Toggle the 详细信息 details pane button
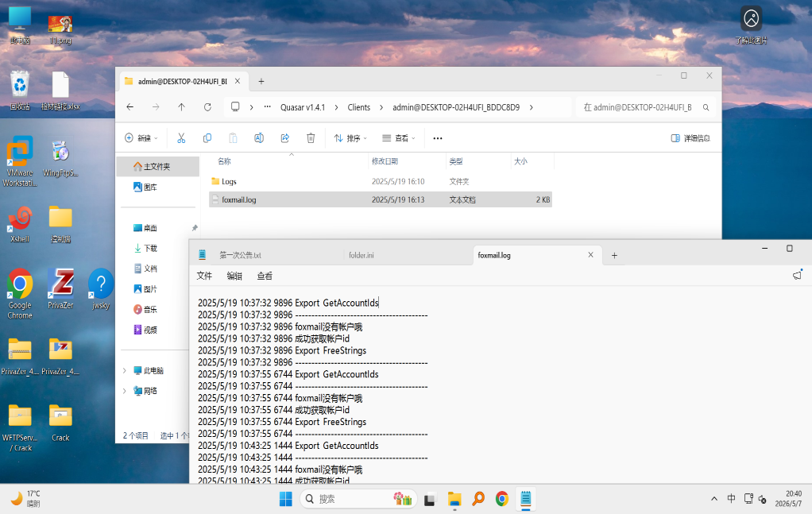Image resolution: width=812 pixels, height=514 pixels. [x=690, y=138]
